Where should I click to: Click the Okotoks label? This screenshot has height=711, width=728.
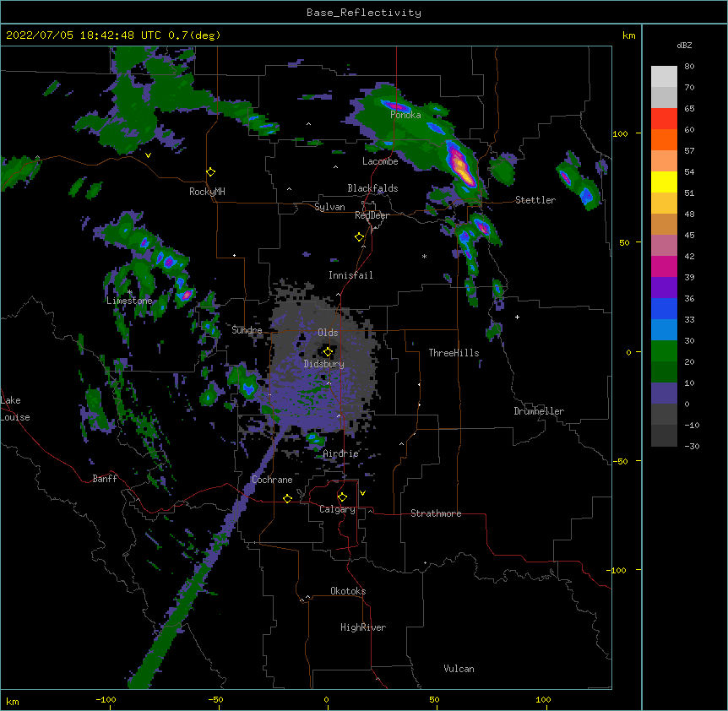348,591
